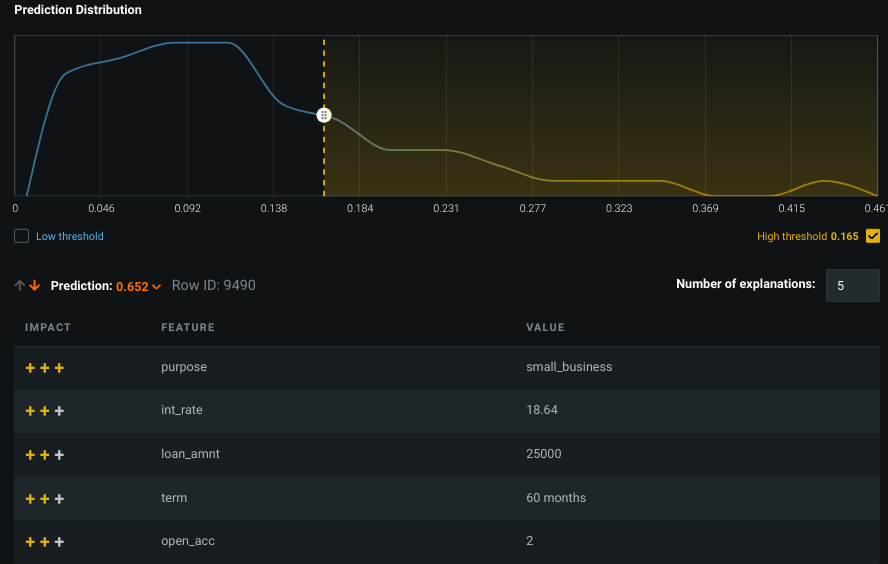Image resolution: width=888 pixels, height=564 pixels.
Task: Click the IMPACT column header
Action: pyautogui.click(x=48, y=328)
